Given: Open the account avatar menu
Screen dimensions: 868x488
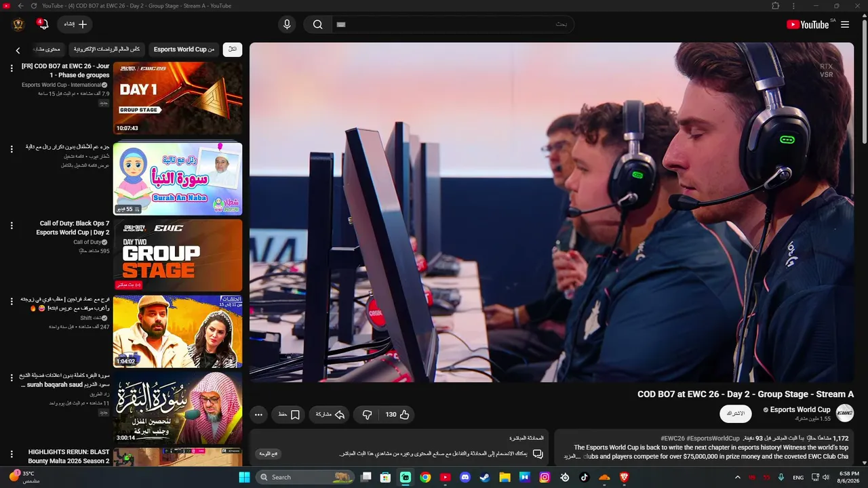Looking at the screenshot, I should (x=18, y=24).
